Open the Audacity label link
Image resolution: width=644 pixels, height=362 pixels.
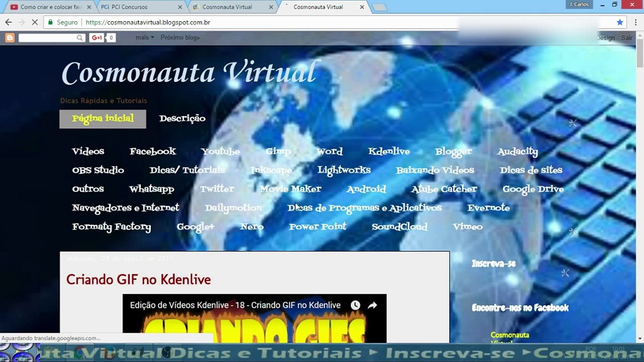517,151
